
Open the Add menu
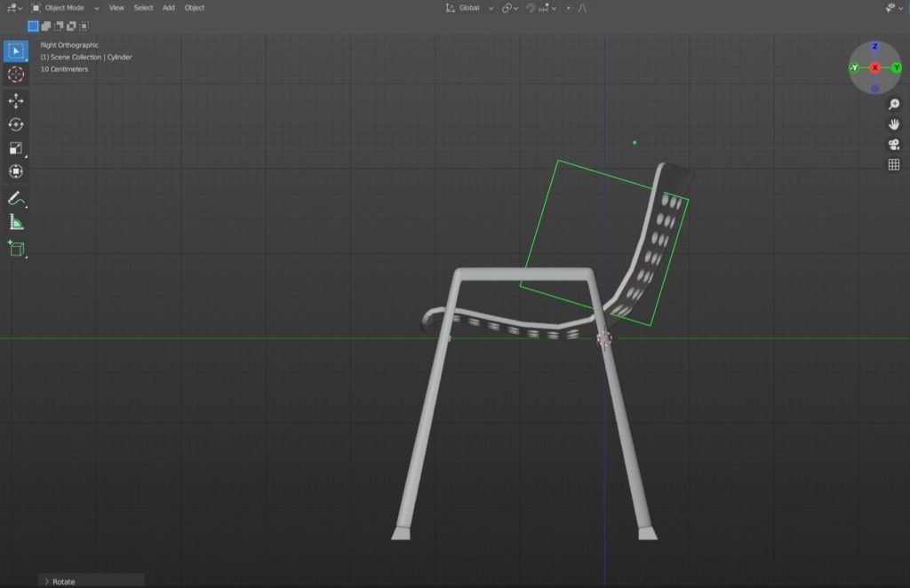coord(169,8)
